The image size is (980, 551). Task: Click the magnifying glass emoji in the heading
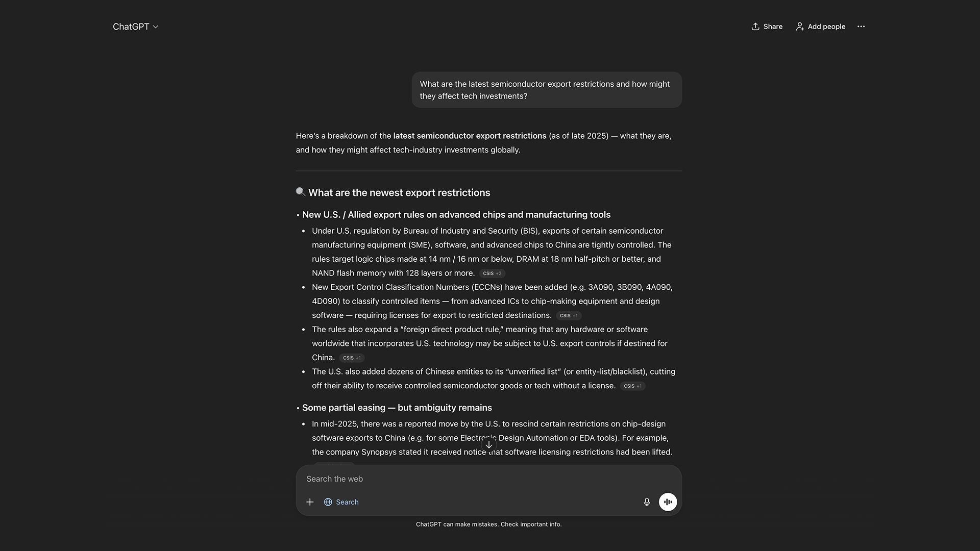click(300, 192)
